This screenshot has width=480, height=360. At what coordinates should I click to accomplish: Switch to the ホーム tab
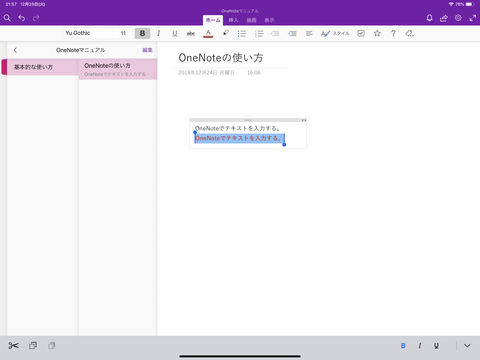213,20
